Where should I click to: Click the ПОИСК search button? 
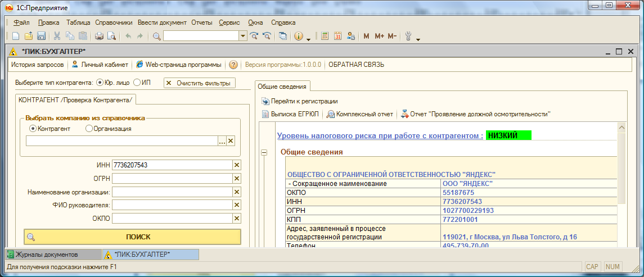point(132,237)
